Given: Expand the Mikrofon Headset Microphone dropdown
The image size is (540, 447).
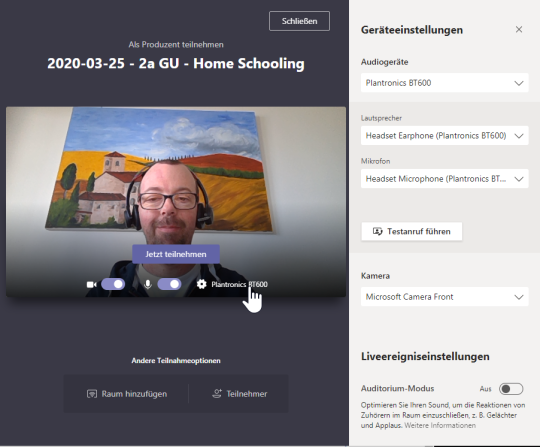Looking at the screenshot, I should click(x=444, y=179).
